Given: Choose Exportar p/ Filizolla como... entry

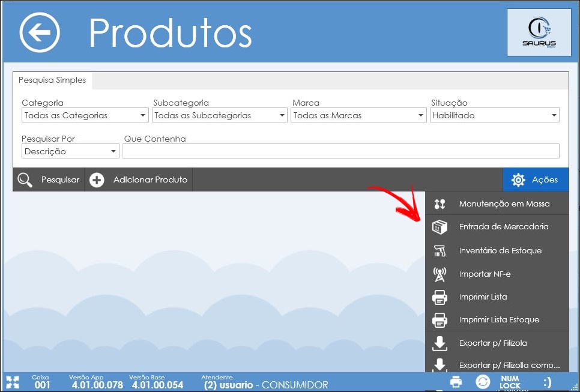Looking at the screenshot, I should [x=497, y=364].
